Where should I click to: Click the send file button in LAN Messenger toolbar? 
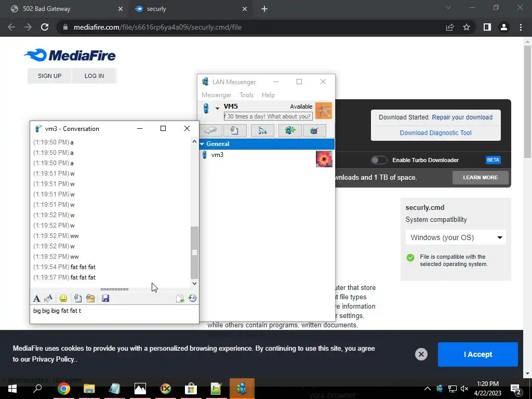tap(235, 130)
